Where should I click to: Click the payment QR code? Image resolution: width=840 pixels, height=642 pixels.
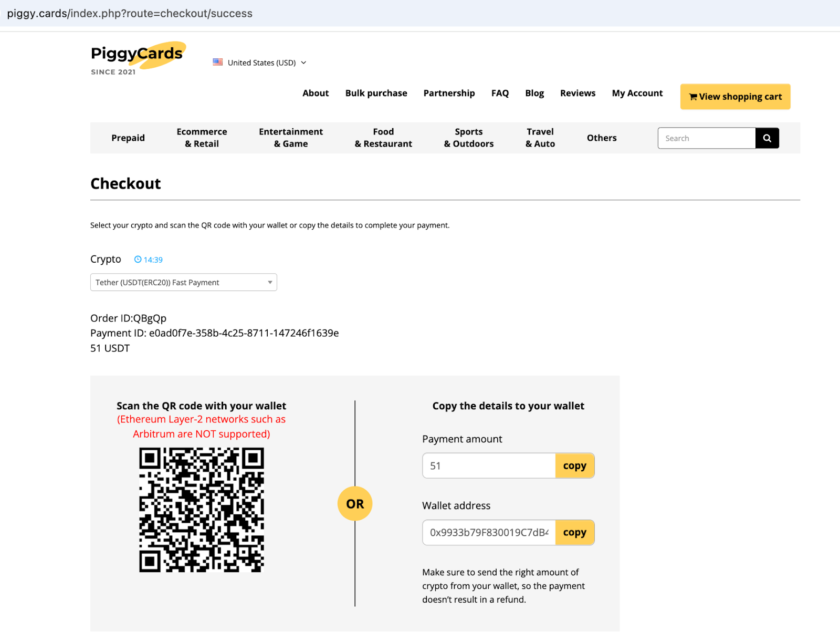[x=202, y=510]
